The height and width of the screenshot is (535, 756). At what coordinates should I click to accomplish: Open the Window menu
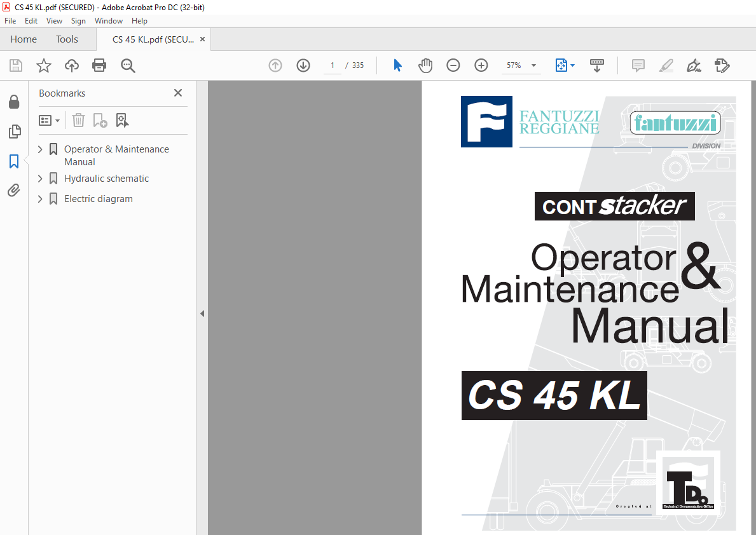coord(109,21)
